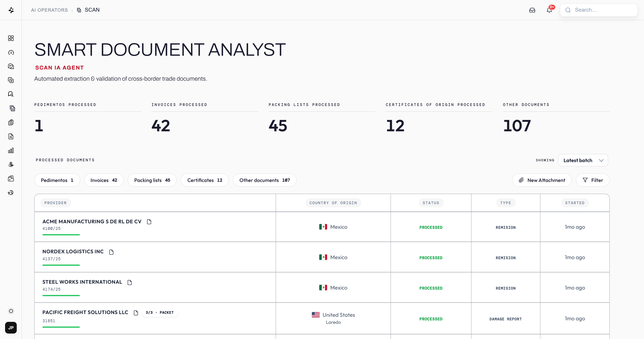Open the Filter button
This screenshot has height=339, width=644.
[x=592, y=180]
